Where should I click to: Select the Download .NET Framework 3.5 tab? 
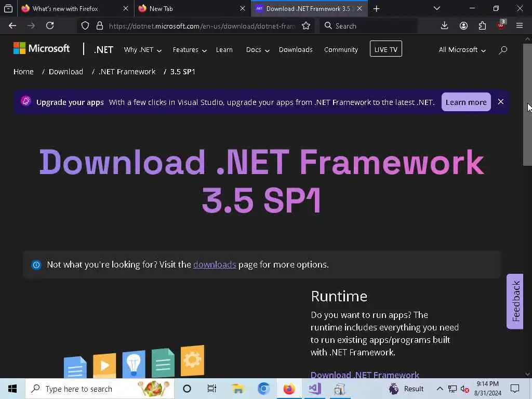(x=308, y=9)
